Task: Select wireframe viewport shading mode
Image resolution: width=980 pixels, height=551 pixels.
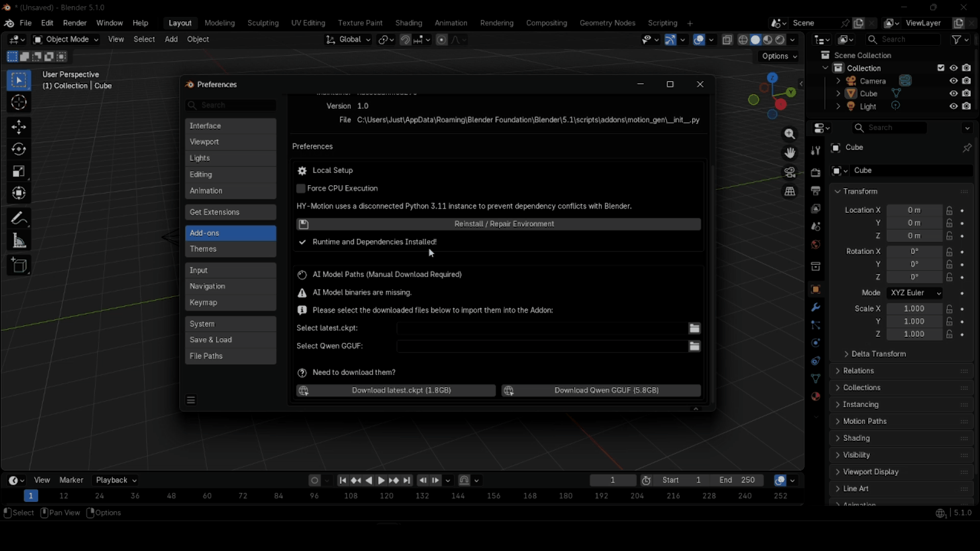Action: click(x=743, y=40)
